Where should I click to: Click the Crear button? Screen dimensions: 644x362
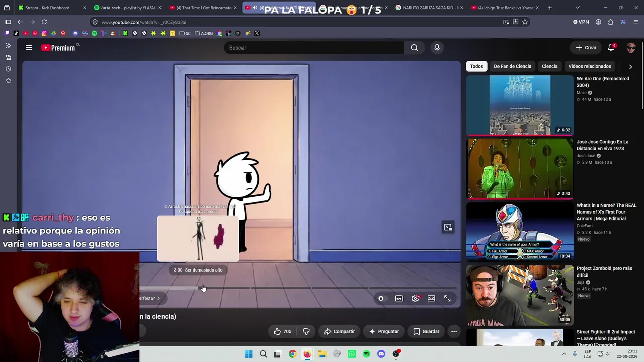(586, 48)
